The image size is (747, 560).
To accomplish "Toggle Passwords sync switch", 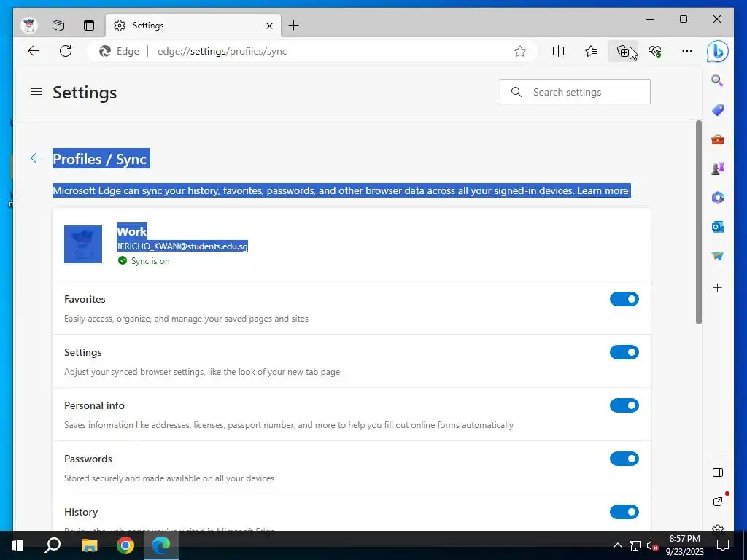I will click(x=624, y=459).
